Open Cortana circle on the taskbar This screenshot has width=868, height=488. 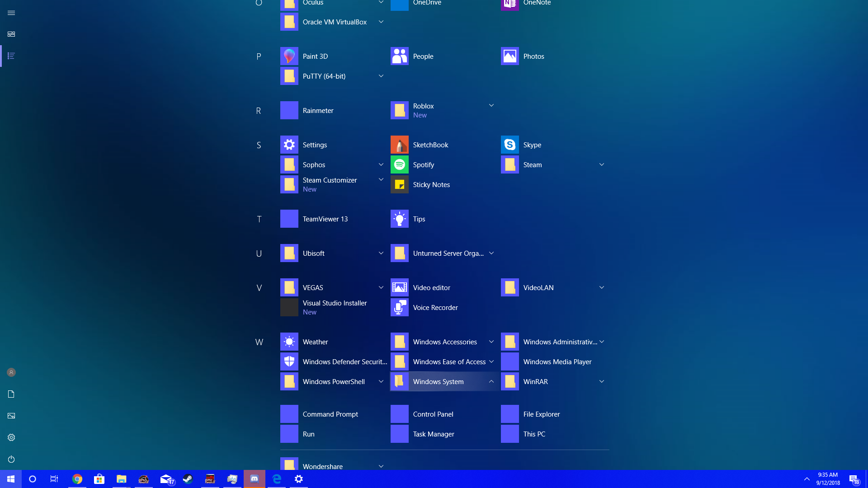[33, 479]
